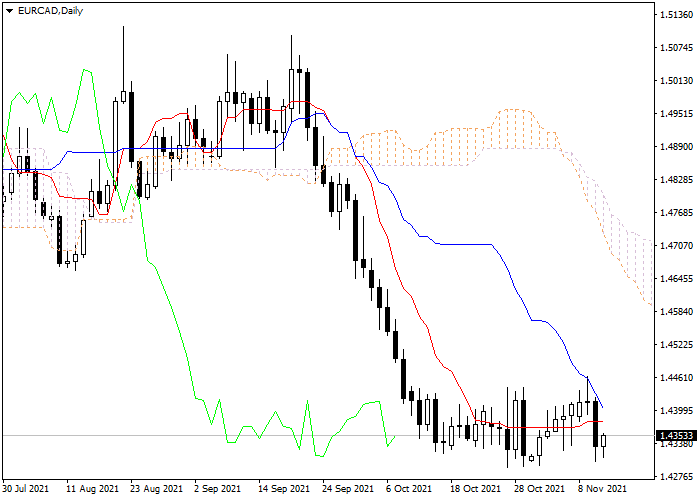Select price level 1.51360 on scale
This screenshot has height=500, width=700.
click(676, 15)
